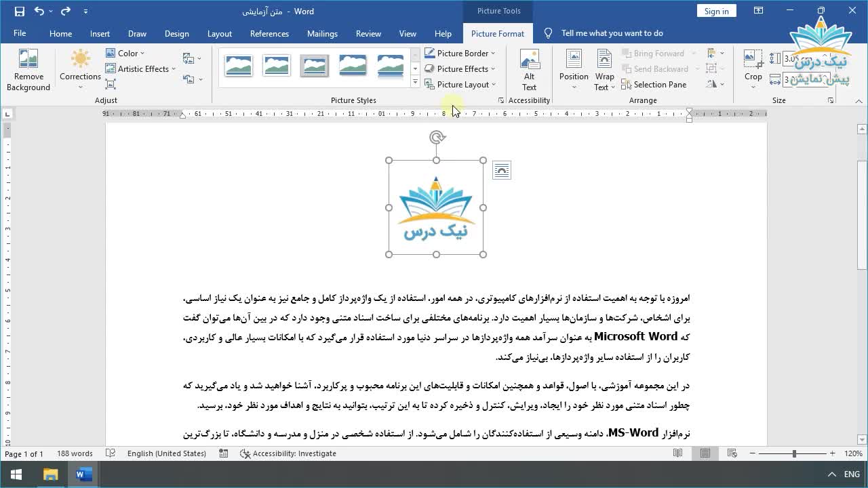Image resolution: width=868 pixels, height=488 pixels.
Task: Expand the Picture Border dropdown
Action: point(493,54)
